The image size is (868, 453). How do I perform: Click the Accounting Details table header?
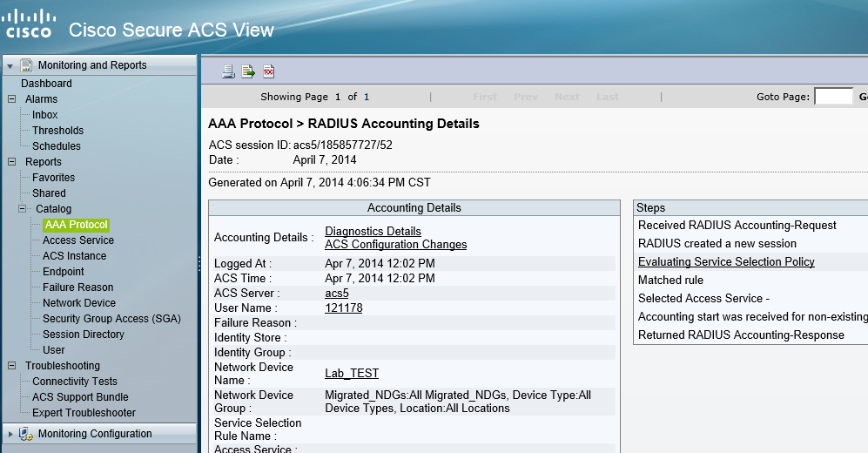[x=414, y=207]
